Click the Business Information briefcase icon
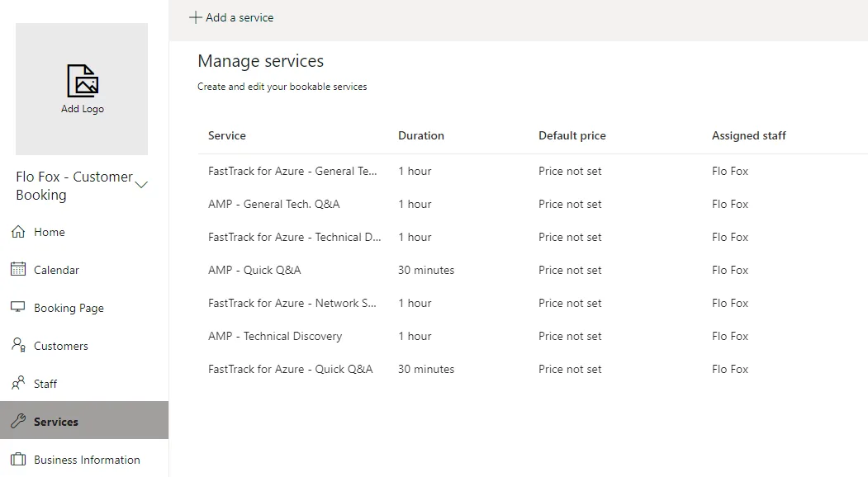 [x=18, y=460]
